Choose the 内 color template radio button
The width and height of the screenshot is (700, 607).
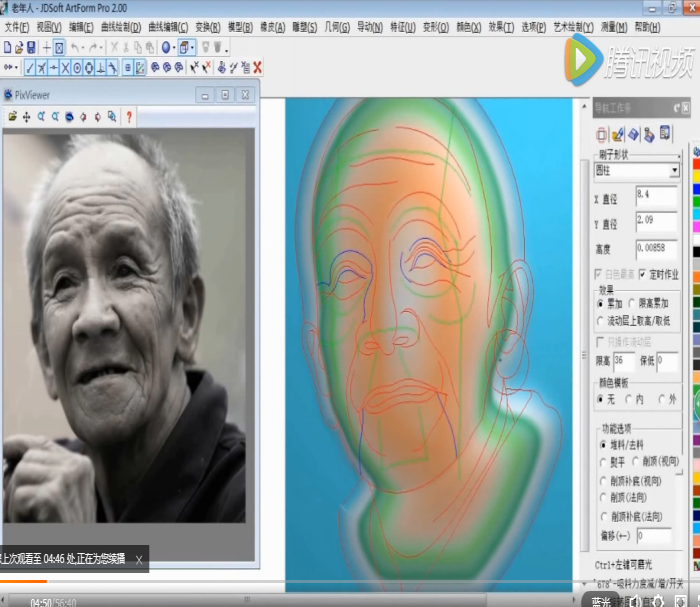629,399
